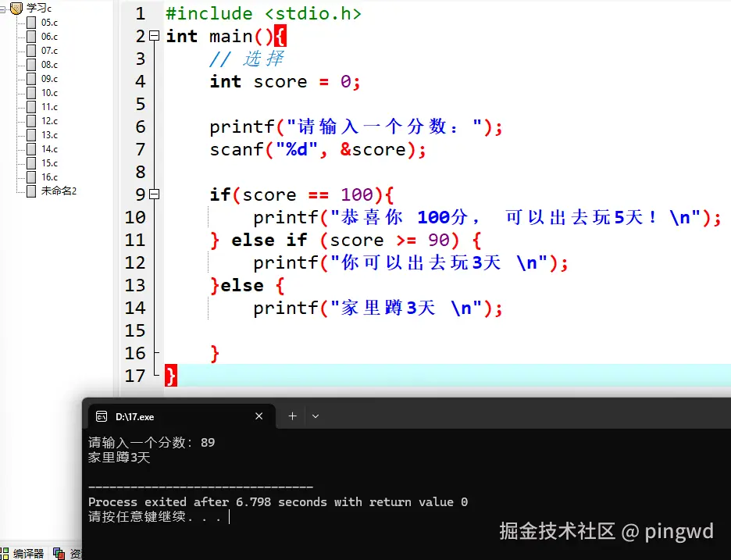Select the 未命名2 file in tree
Screen dimensions: 731x560
[59, 191]
